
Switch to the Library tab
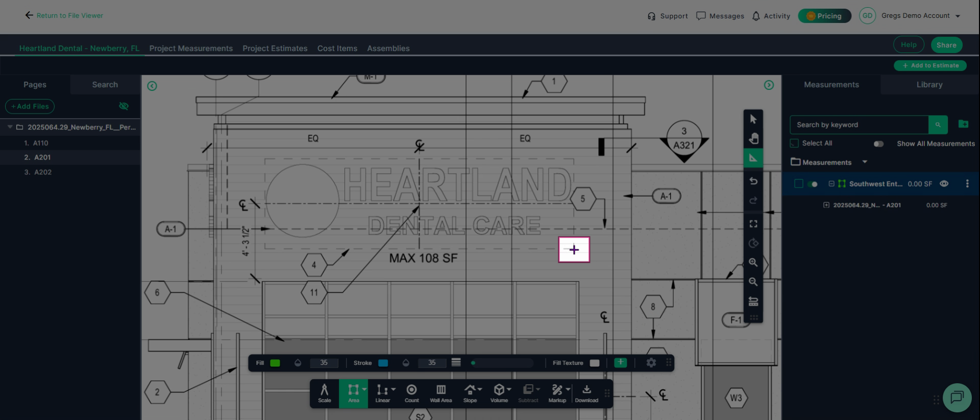coord(929,85)
